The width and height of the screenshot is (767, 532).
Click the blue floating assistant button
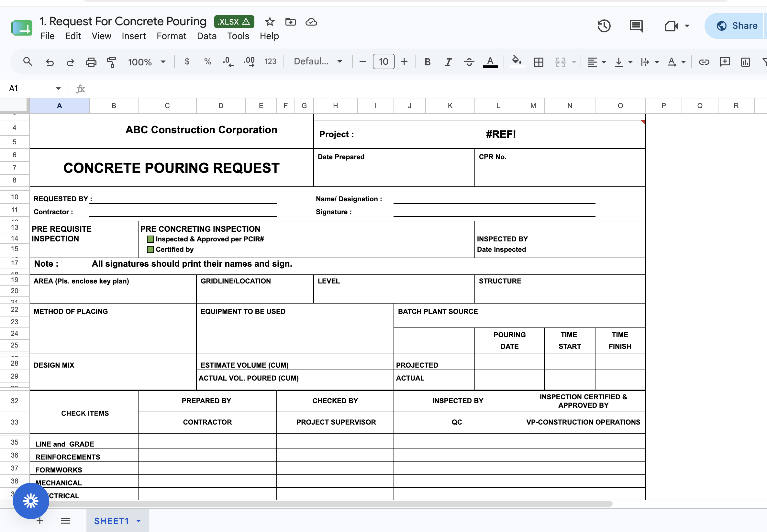(31, 501)
